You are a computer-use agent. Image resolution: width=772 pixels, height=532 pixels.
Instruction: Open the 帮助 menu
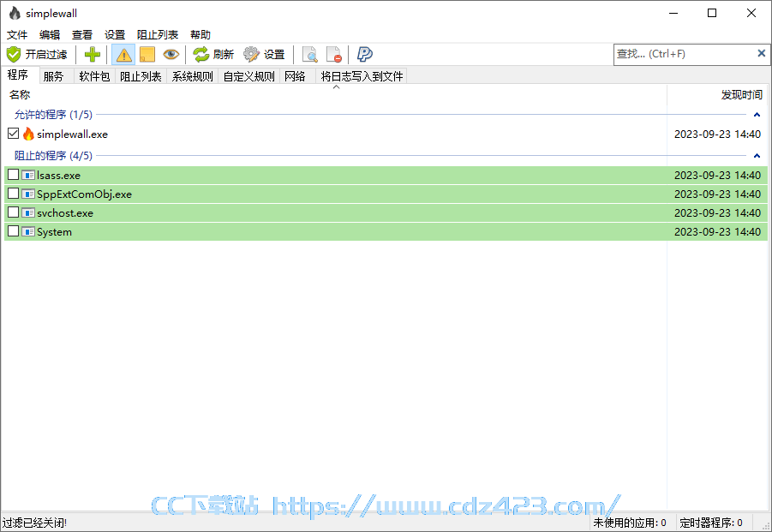pos(200,35)
